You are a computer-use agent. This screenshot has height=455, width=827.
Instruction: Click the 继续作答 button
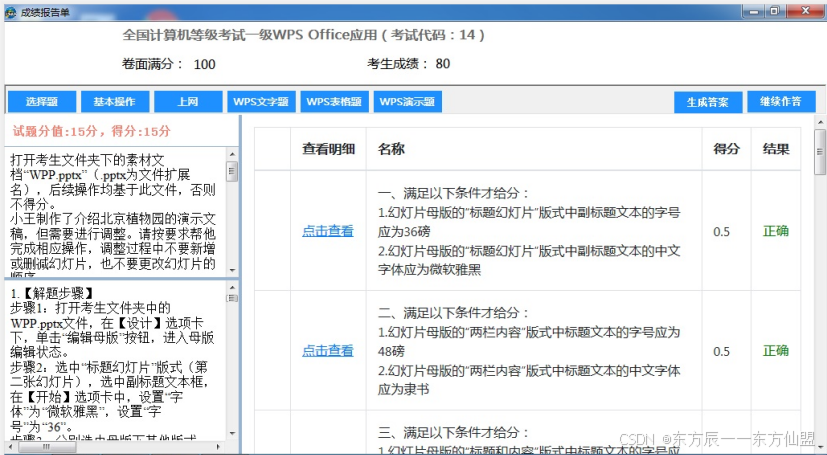coord(781,102)
